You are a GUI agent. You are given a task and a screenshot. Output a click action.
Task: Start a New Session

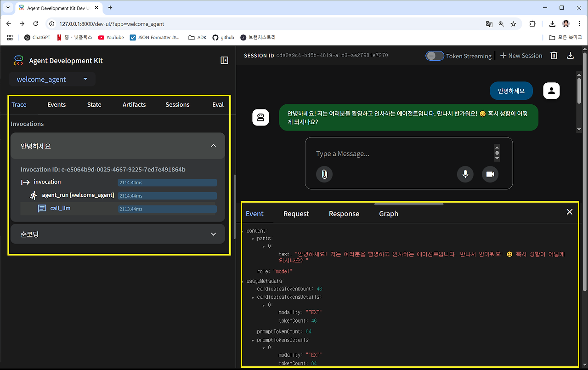(x=521, y=56)
